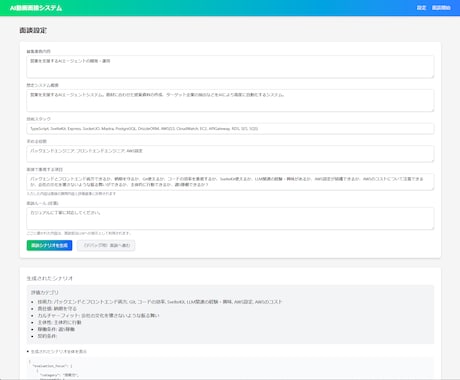Click the 契約条件 bullet item

click(x=47, y=336)
